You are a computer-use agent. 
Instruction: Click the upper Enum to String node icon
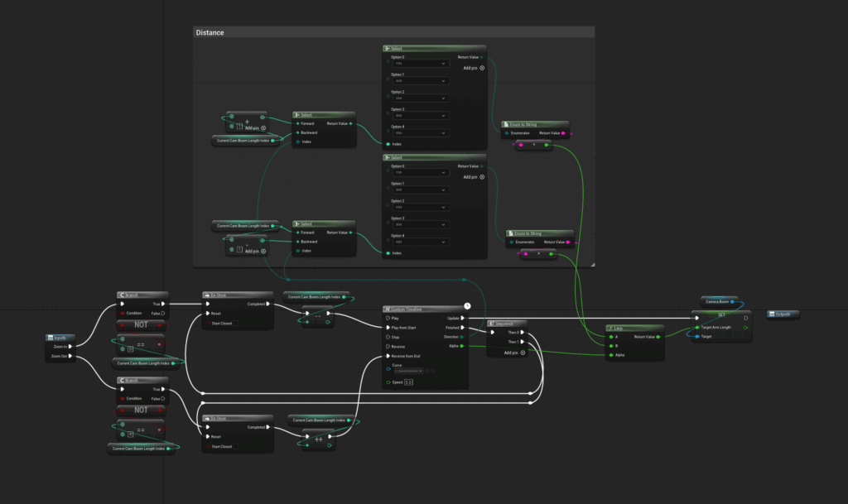(506, 124)
